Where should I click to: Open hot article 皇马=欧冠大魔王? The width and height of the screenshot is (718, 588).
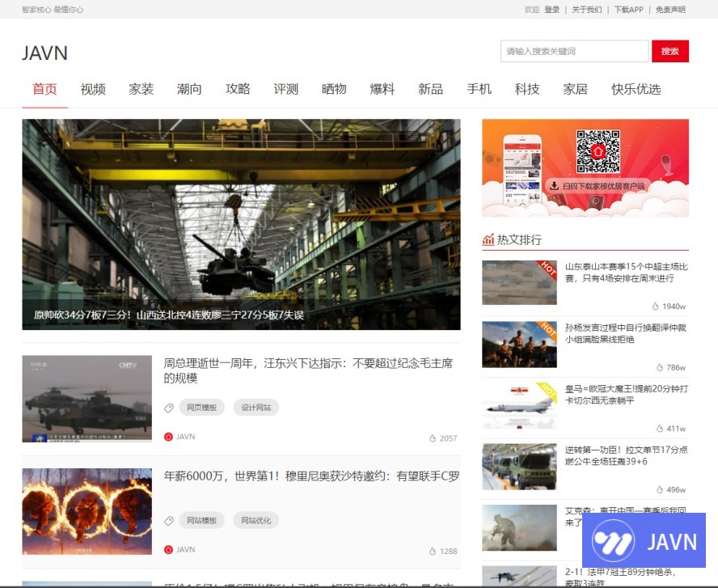tap(626, 395)
